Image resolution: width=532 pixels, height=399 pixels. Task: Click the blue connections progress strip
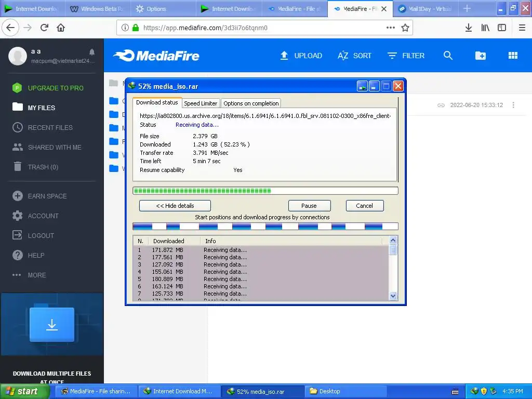tap(265, 227)
